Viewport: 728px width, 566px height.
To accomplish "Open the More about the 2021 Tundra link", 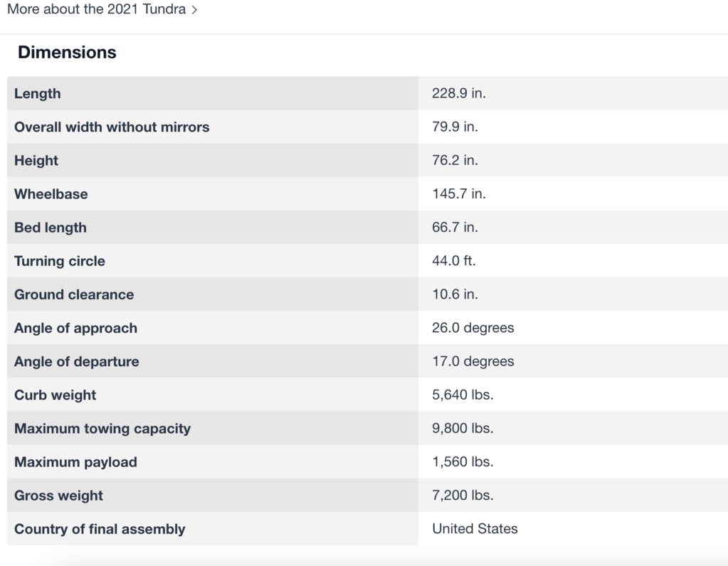I will (x=96, y=11).
